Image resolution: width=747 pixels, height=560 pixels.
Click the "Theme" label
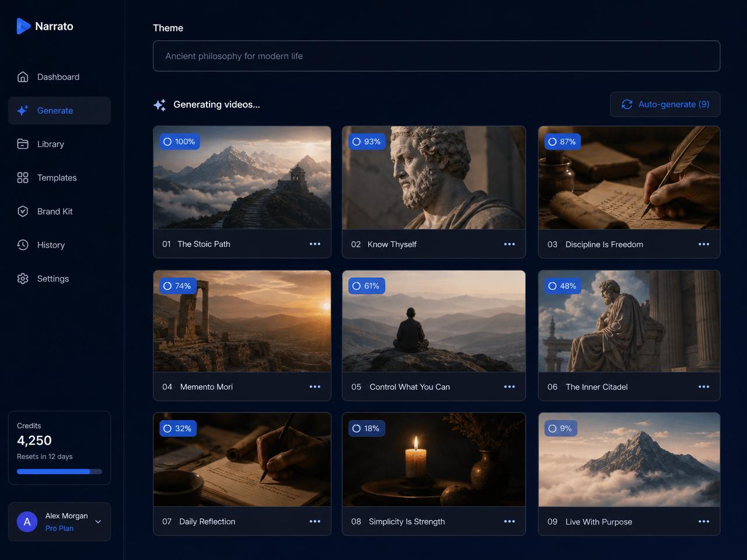(168, 28)
